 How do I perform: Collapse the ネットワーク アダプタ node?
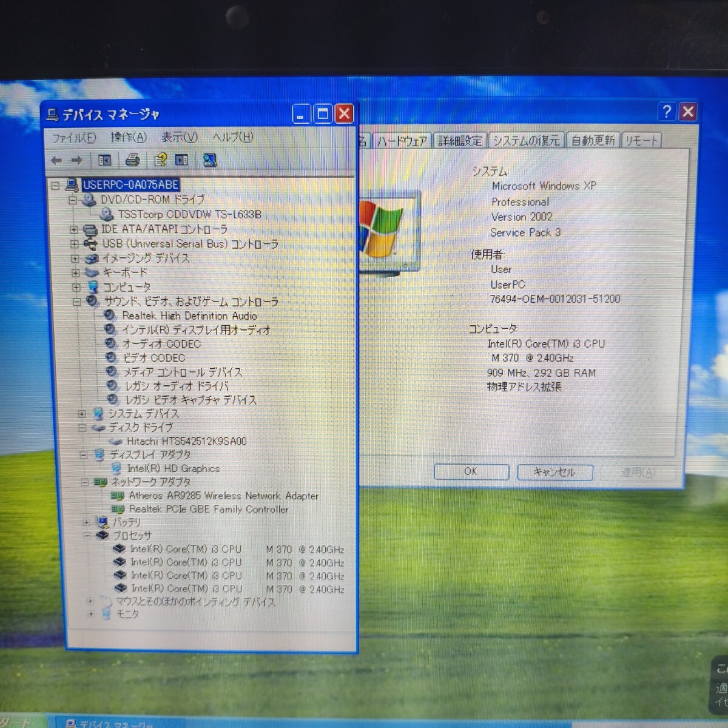tap(84, 482)
